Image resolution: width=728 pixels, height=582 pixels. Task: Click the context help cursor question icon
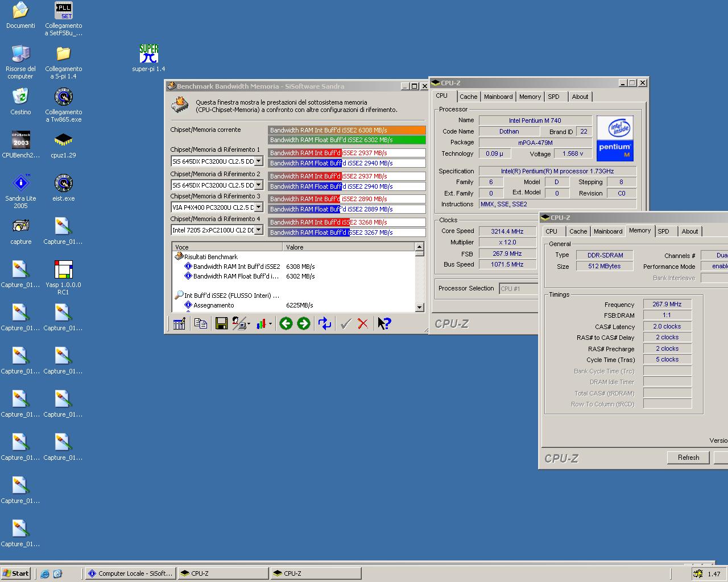(x=384, y=323)
